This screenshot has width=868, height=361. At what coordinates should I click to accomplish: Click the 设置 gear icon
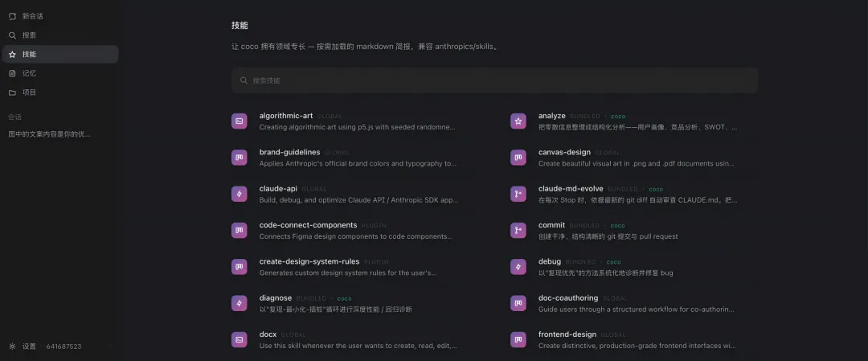(12, 347)
